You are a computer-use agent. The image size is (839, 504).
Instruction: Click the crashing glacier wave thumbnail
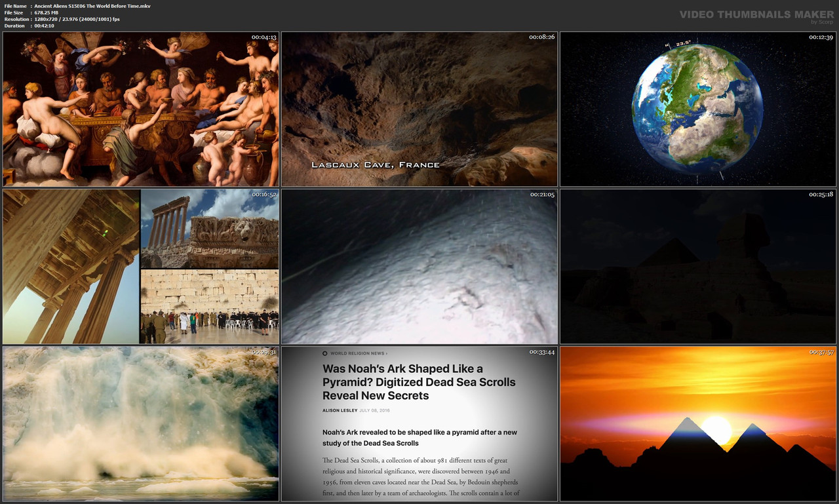pos(140,424)
